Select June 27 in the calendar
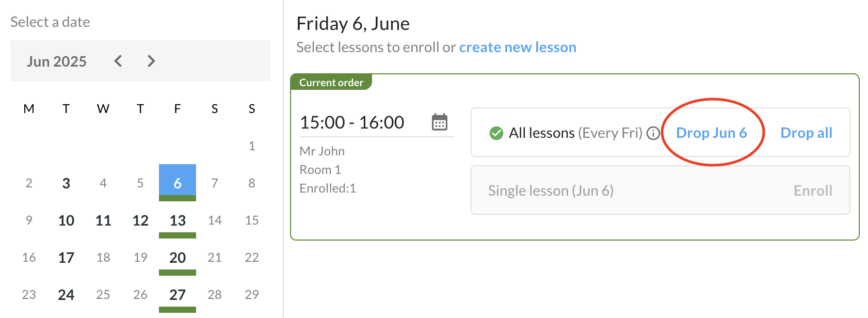 click(x=178, y=295)
